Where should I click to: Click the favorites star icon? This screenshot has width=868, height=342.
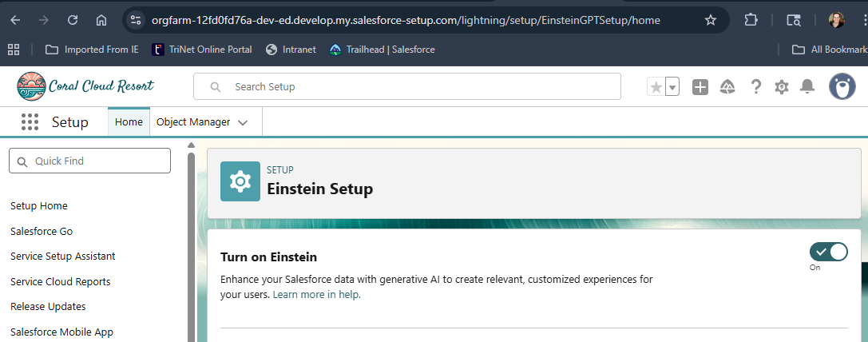[x=656, y=87]
